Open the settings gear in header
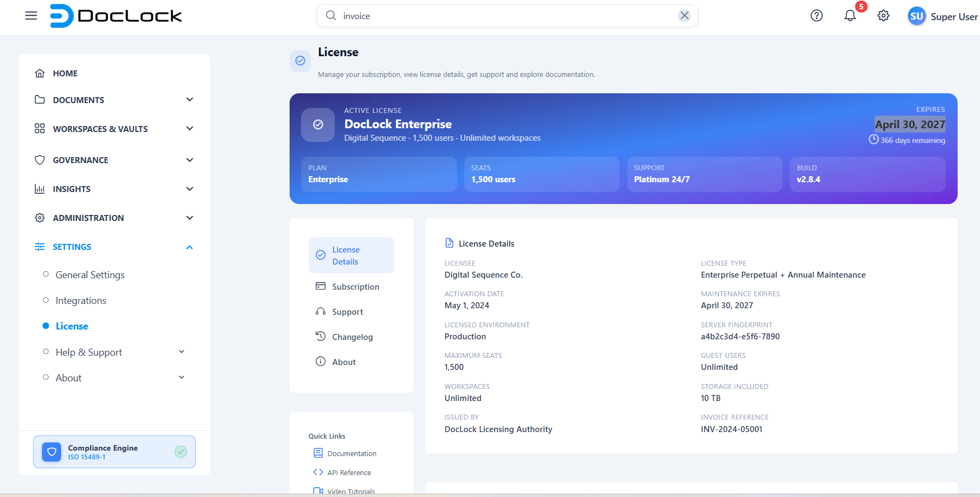Image resolution: width=980 pixels, height=497 pixels. click(883, 16)
